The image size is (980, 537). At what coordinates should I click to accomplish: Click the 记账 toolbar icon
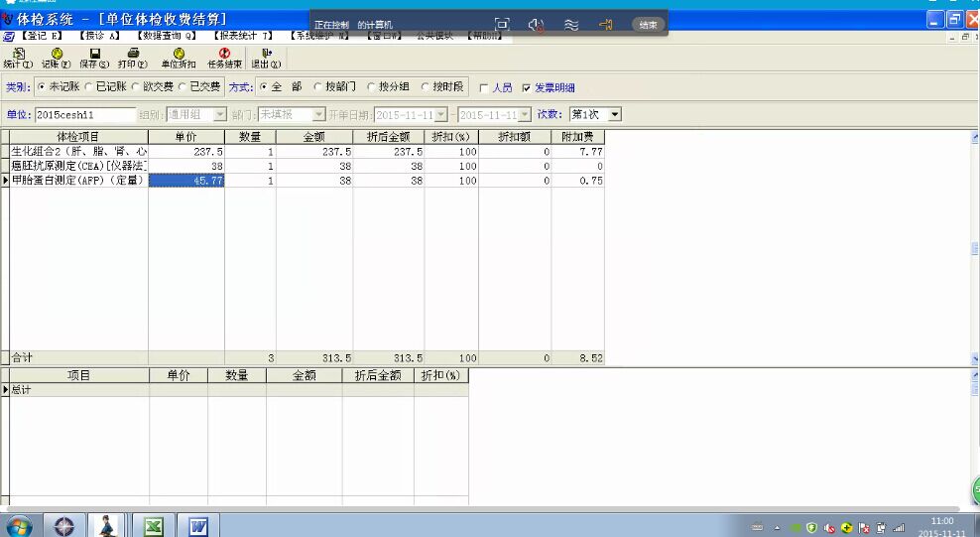[x=57, y=59]
